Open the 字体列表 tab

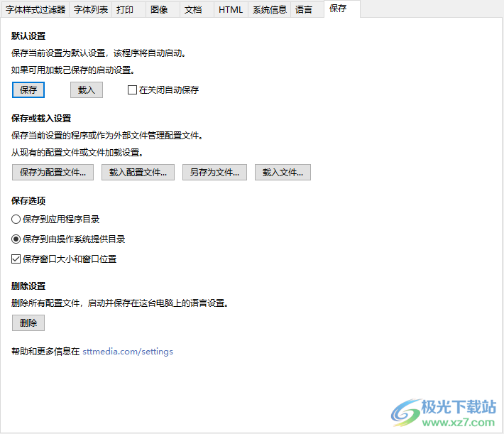pos(91,10)
